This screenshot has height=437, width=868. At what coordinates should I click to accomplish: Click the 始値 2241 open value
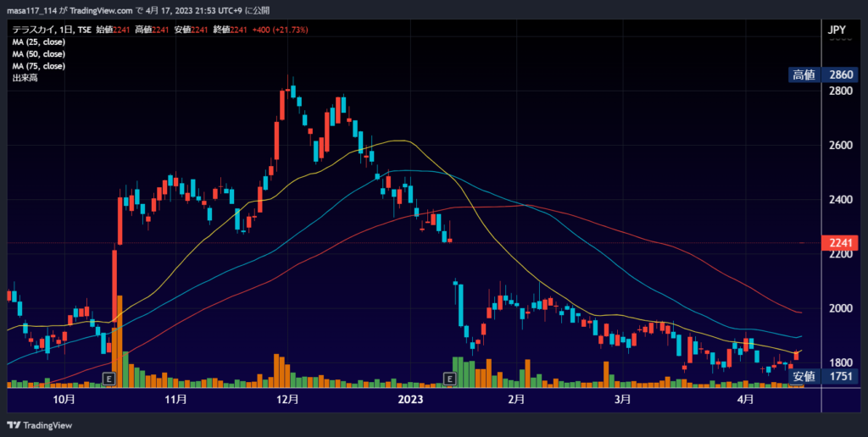click(x=113, y=30)
